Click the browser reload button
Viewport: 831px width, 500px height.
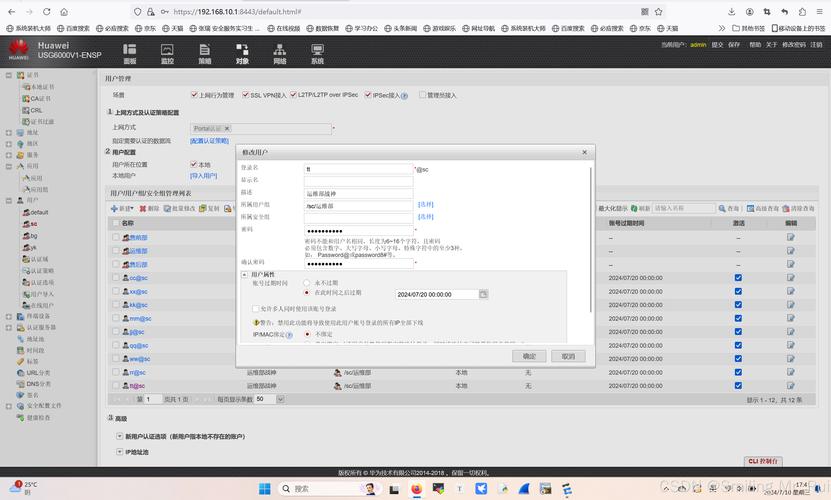47,11
